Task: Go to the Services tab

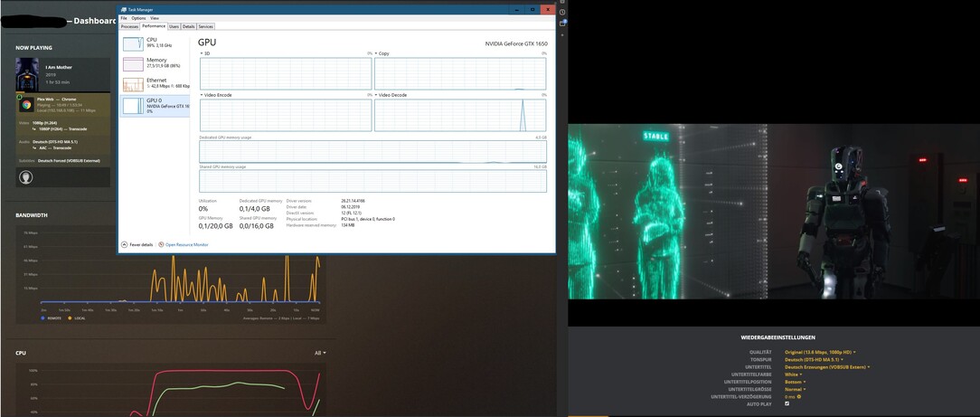Action: click(205, 27)
